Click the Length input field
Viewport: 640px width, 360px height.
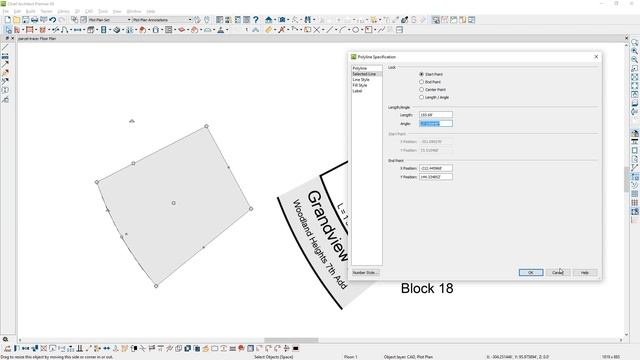[x=436, y=115]
